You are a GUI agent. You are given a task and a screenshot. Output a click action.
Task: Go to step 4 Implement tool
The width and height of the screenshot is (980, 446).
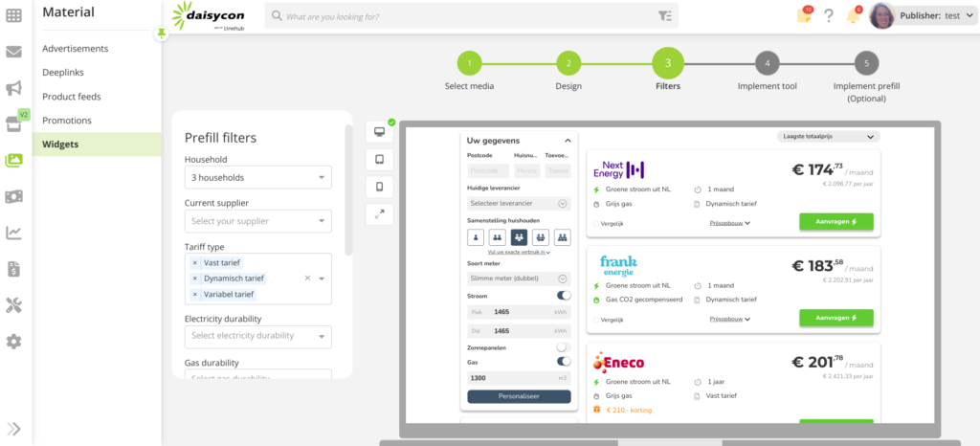[x=767, y=64]
